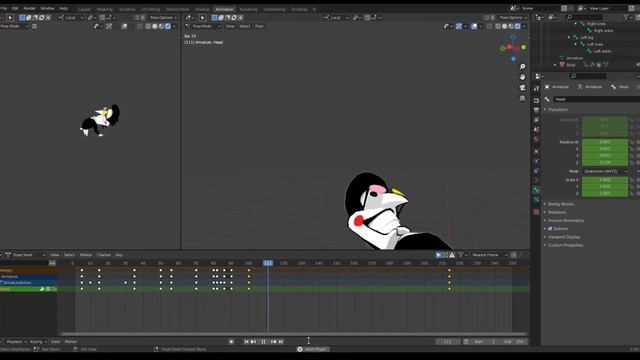The height and width of the screenshot is (360, 640).
Task: Open the Keying popover
Action: coord(38,342)
